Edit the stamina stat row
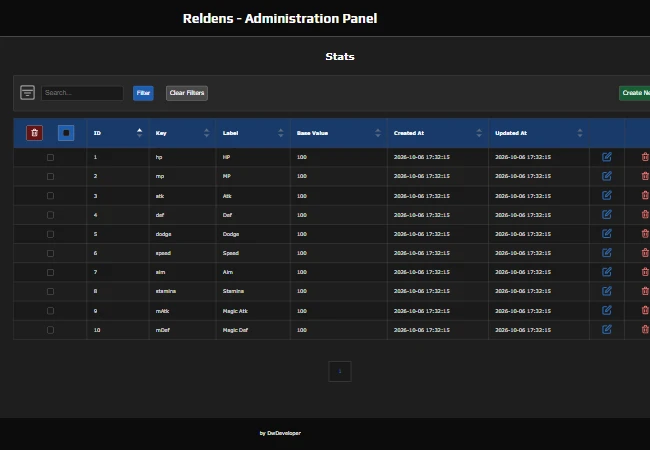 click(606, 291)
